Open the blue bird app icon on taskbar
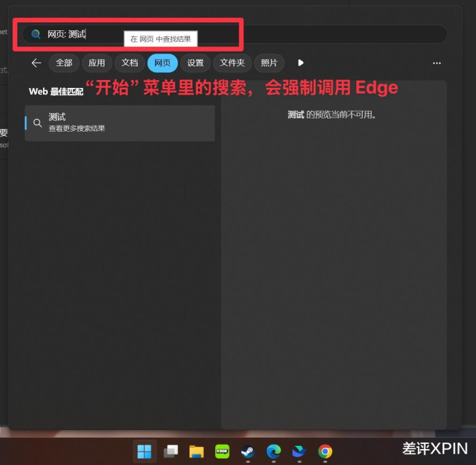Screen dimensions: 476x465 299,452
